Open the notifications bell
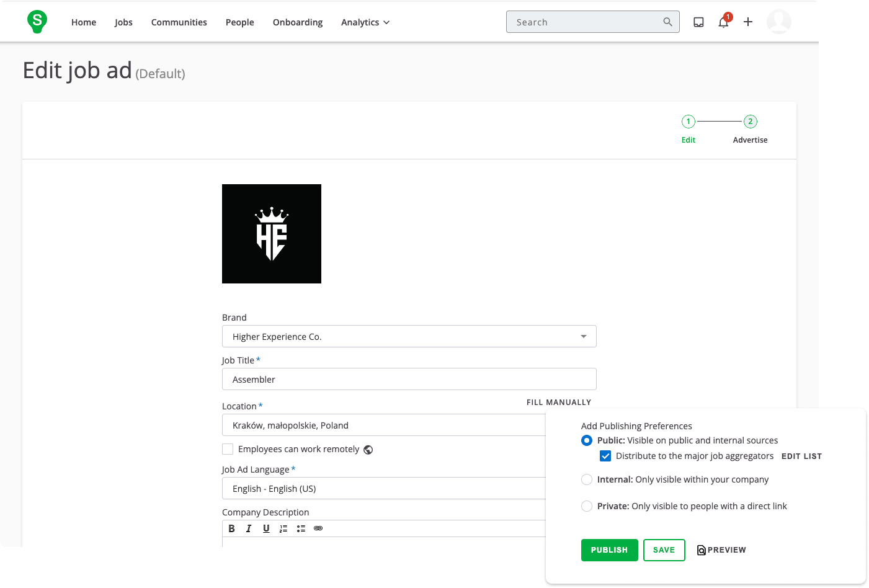Viewport: 869px width, 588px height. 723,22
